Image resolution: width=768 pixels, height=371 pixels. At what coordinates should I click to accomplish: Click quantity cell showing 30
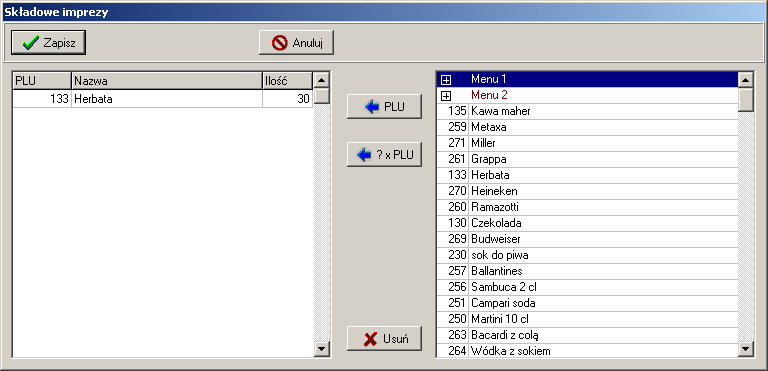[288, 99]
